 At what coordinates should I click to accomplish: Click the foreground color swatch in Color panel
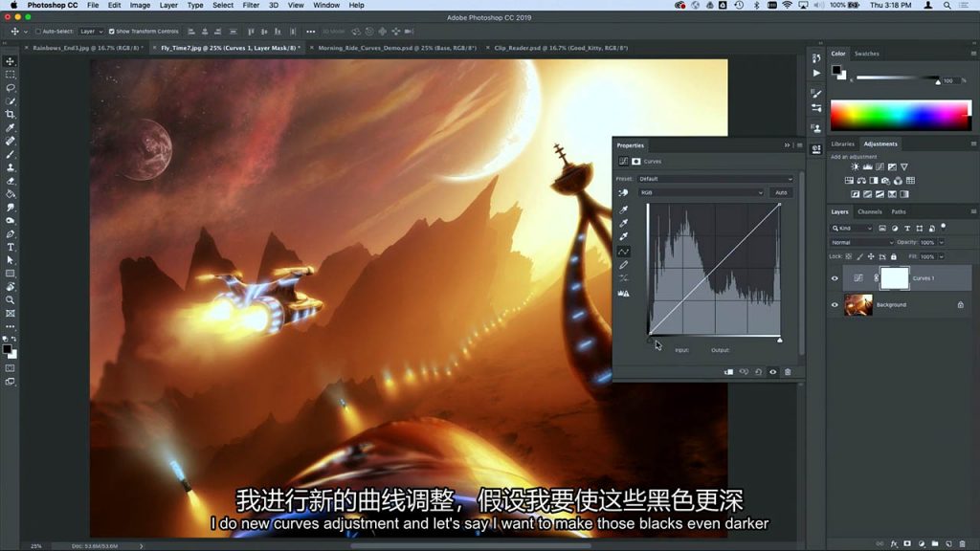tap(836, 71)
